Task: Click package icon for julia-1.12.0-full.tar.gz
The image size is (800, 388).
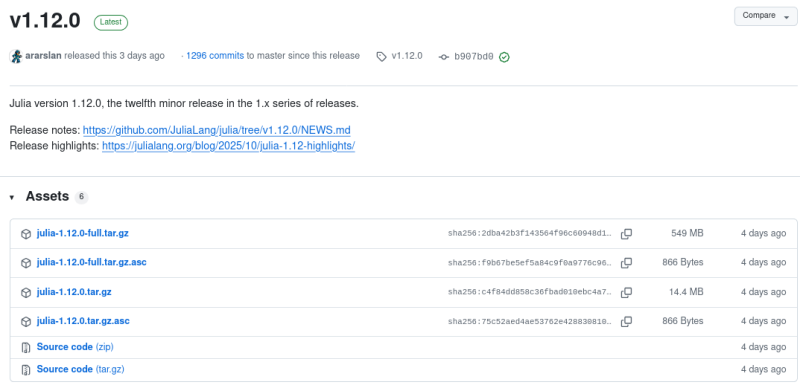Action: [x=26, y=234]
